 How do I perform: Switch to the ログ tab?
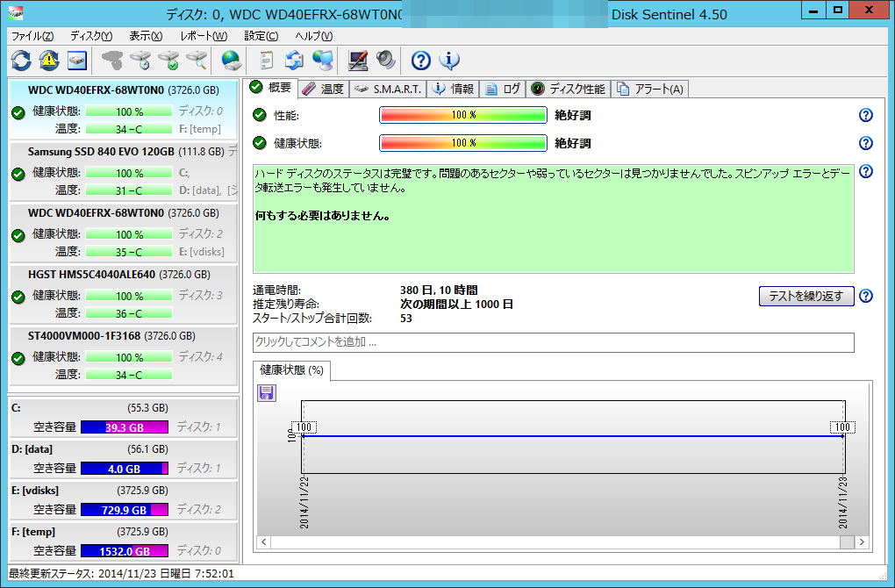pyautogui.click(x=503, y=89)
